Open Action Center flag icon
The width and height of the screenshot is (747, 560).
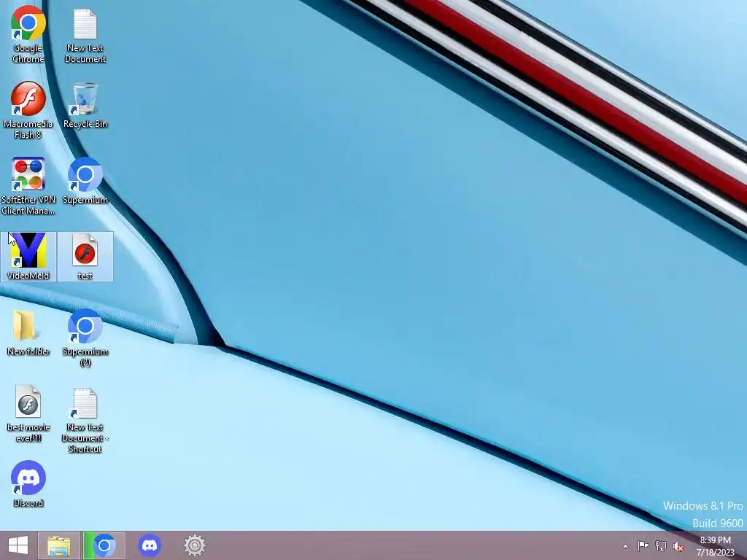643,546
